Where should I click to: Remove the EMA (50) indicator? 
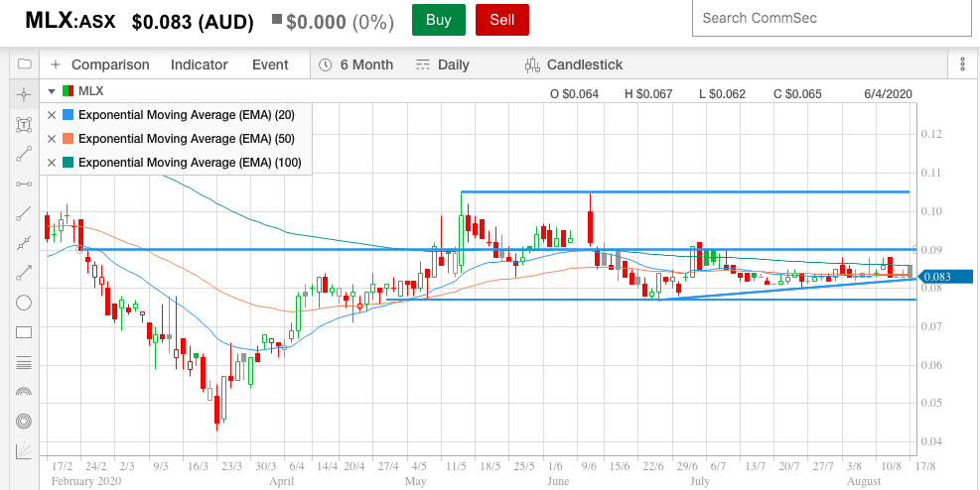[52, 139]
